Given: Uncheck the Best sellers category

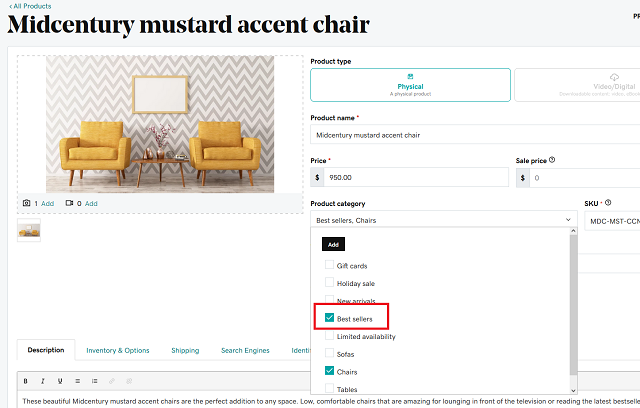Looking at the screenshot, I should point(330,319).
